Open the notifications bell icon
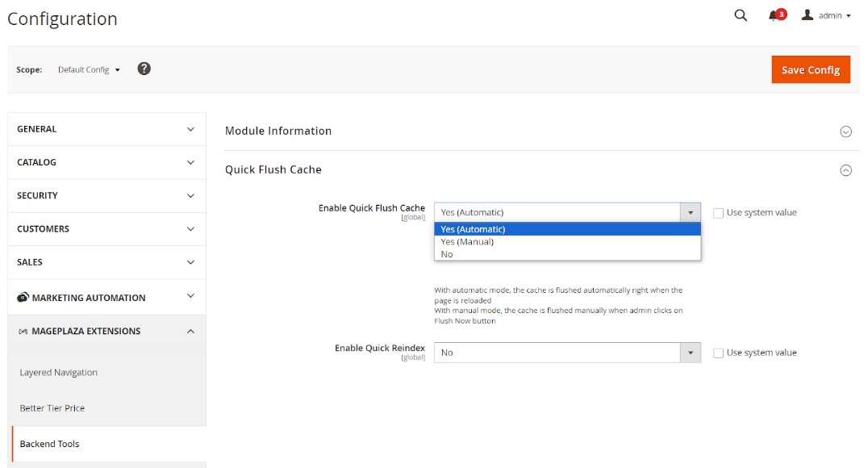This screenshot has height=468, width=868. 774,15
